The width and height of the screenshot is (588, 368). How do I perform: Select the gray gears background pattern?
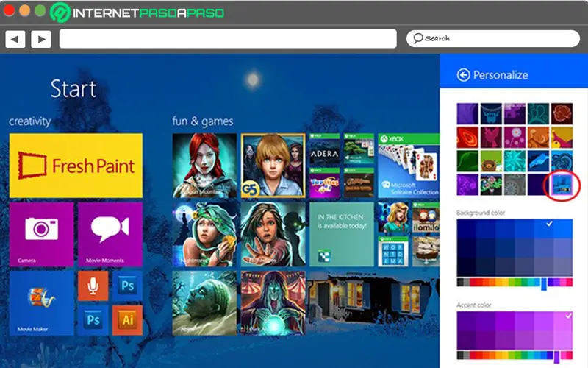pos(515,185)
